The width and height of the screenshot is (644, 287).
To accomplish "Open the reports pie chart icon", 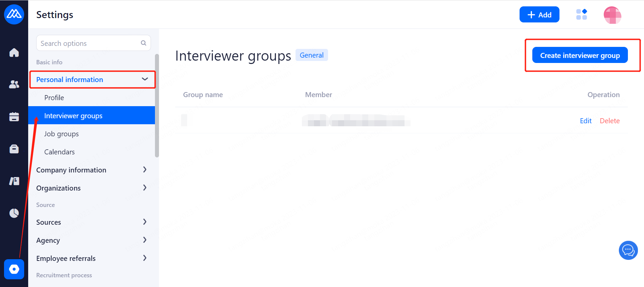I will tap(14, 213).
